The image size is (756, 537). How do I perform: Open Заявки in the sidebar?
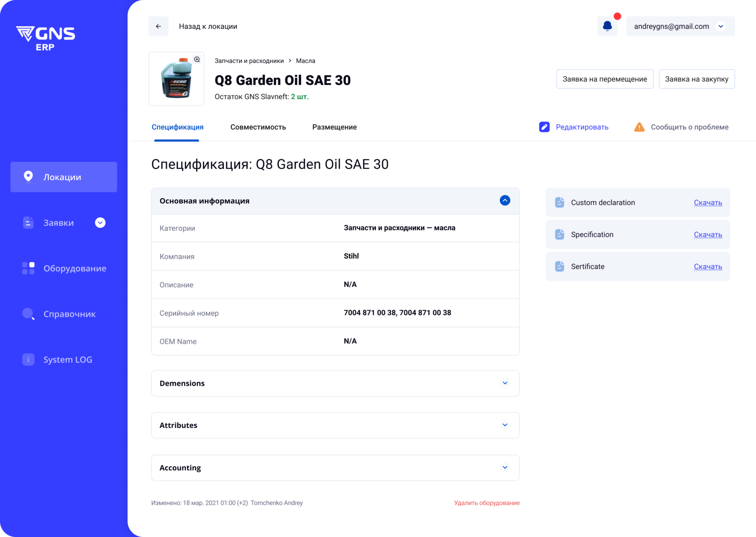click(x=58, y=223)
